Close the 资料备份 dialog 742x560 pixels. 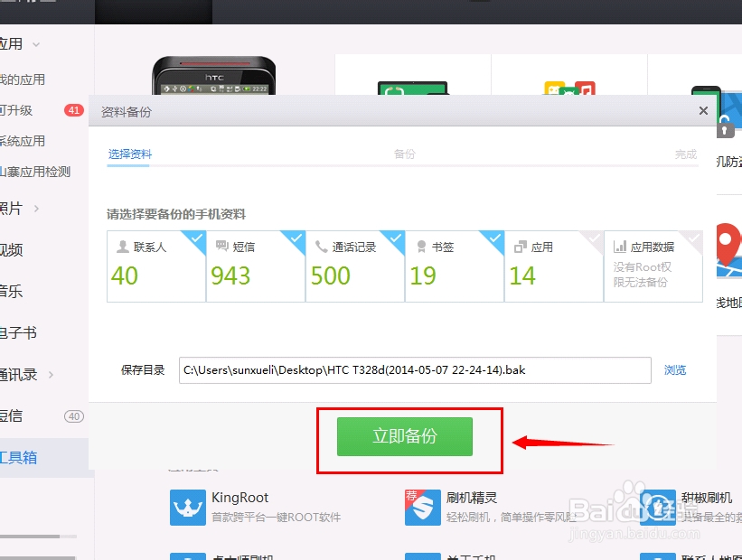703,111
